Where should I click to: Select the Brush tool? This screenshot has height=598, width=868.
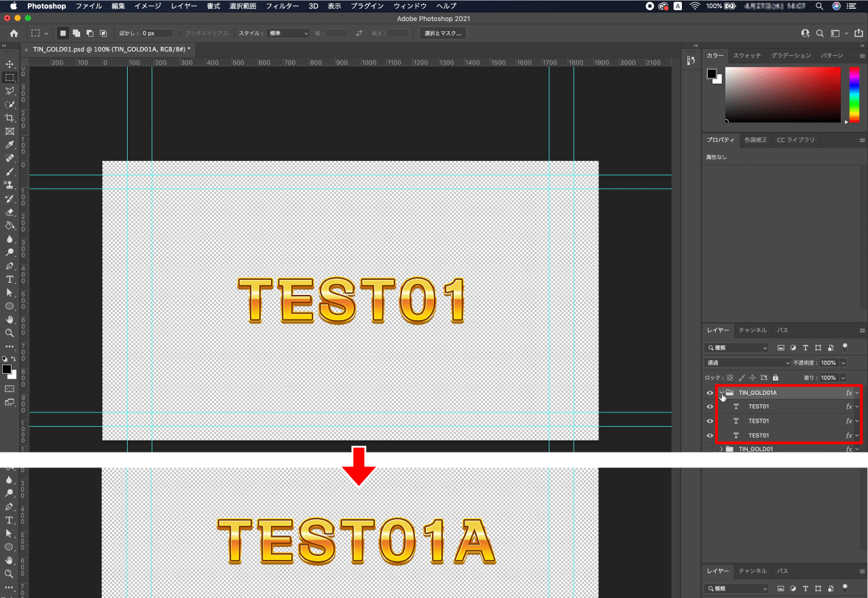pyautogui.click(x=10, y=172)
